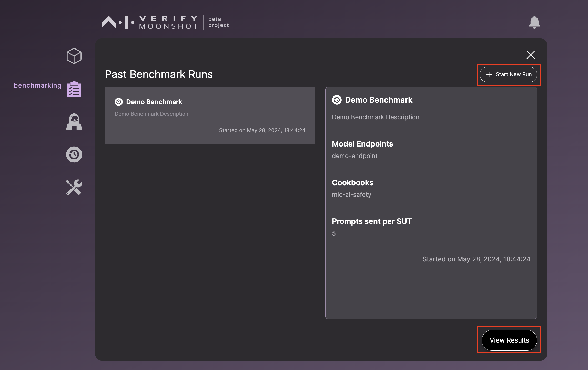Click the 'Demo Benchmark' title in details panel
This screenshot has height=370, width=588.
379,100
